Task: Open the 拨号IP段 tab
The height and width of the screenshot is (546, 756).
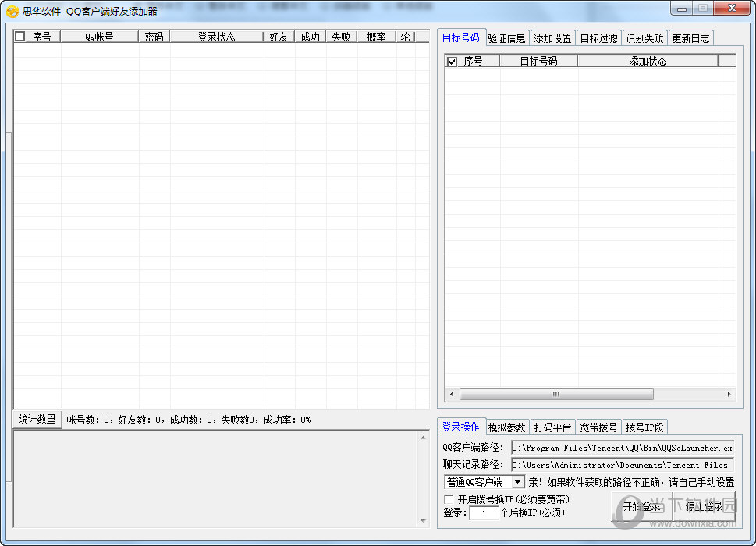Action: tap(644, 427)
